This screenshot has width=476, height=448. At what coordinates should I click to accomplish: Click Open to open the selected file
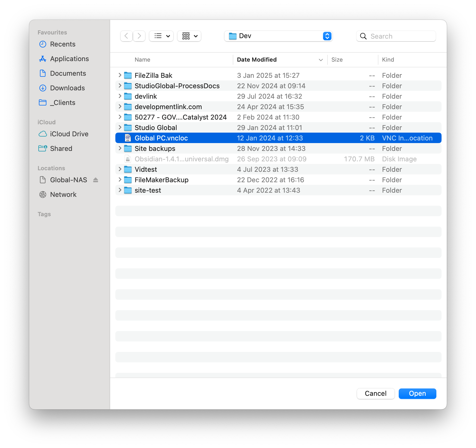pyautogui.click(x=417, y=394)
